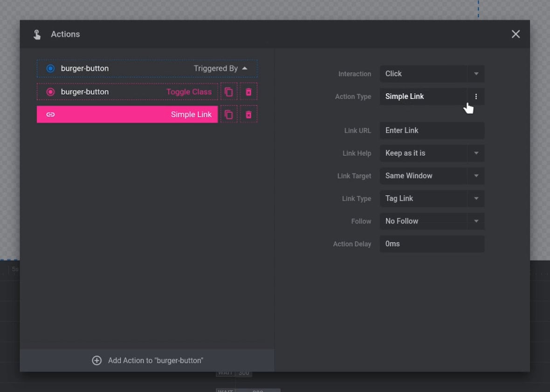Viewport: 550px width, 392px height.
Task: Click the Enter Link URL input field
Action: coord(432,131)
